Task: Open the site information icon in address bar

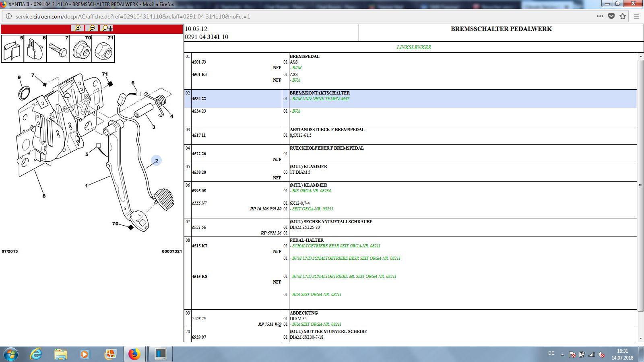Action: pyautogui.click(x=9, y=16)
